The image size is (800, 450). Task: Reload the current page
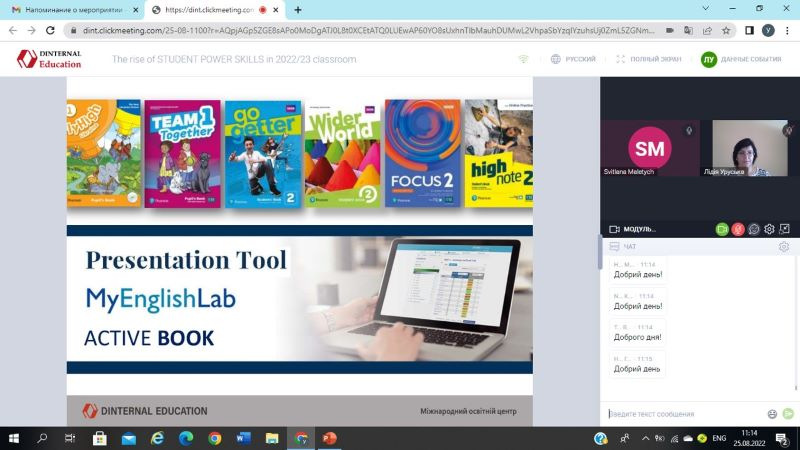(50, 31)
